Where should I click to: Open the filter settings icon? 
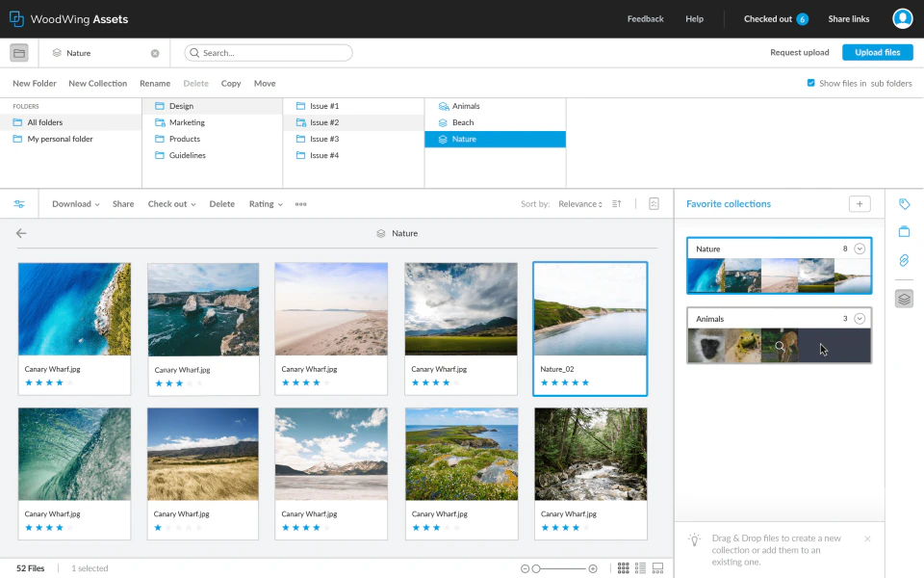[x=19, y=204]
